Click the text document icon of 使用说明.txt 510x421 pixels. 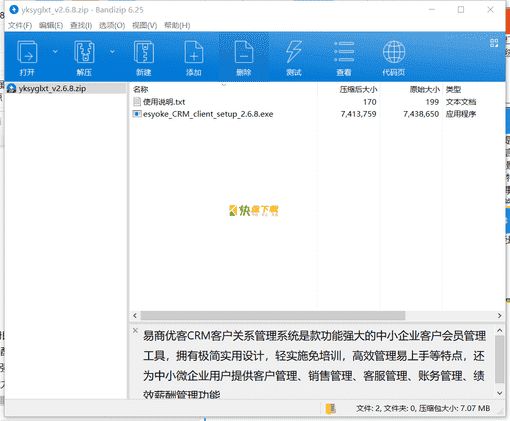tap(137, 101)
